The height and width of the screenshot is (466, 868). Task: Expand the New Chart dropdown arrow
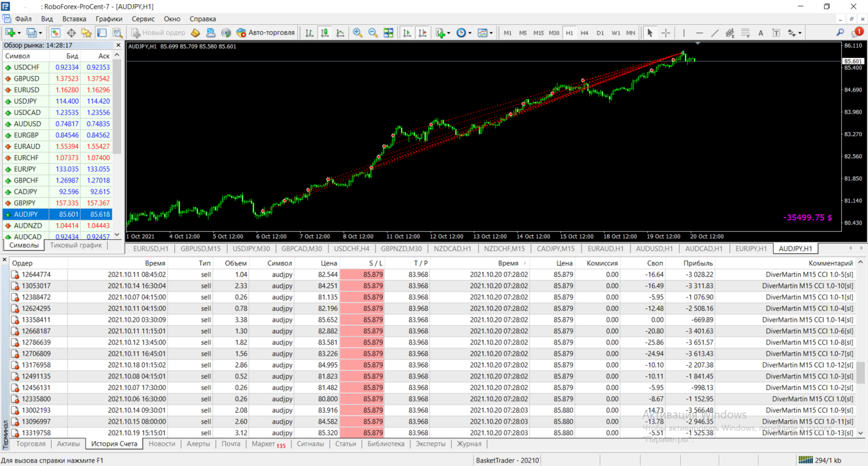[x=19, y=32]
